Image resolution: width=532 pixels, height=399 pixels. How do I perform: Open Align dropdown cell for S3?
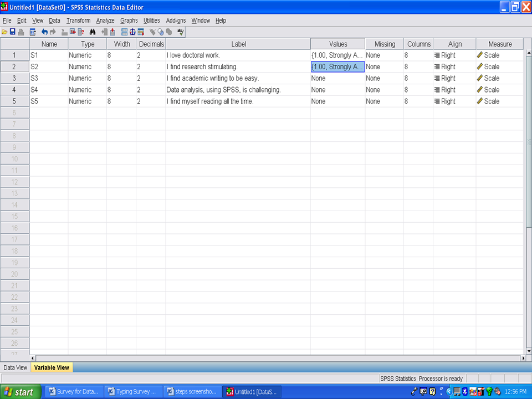coord(454,78)
